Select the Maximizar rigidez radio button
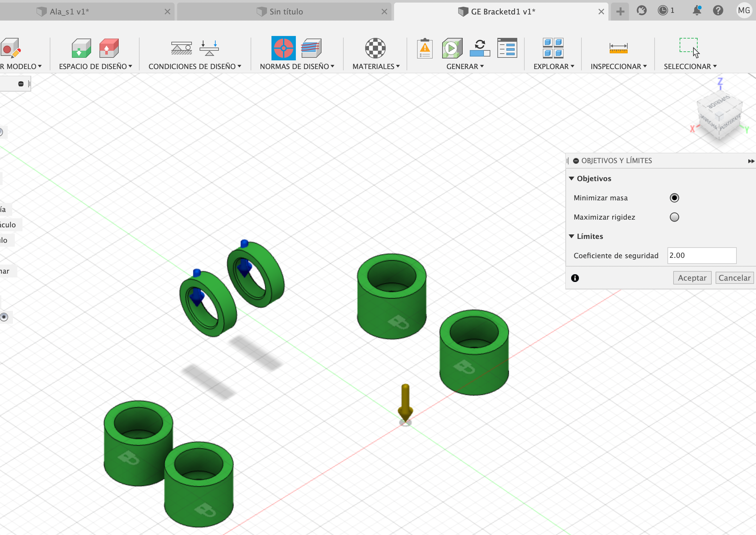Image resolution: width=756 pixels, height=535 pixels. [674, 217]
